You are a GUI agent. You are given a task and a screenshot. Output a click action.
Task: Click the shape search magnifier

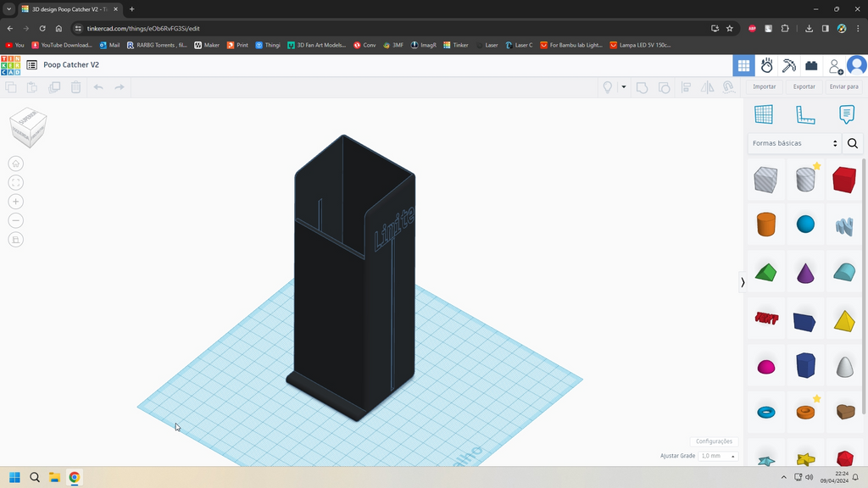pyautogui.click(x=853, y=143)
